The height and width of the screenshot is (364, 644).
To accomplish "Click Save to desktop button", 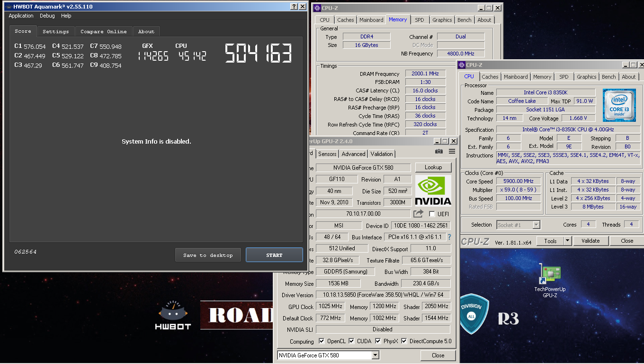I will [208, 255].
